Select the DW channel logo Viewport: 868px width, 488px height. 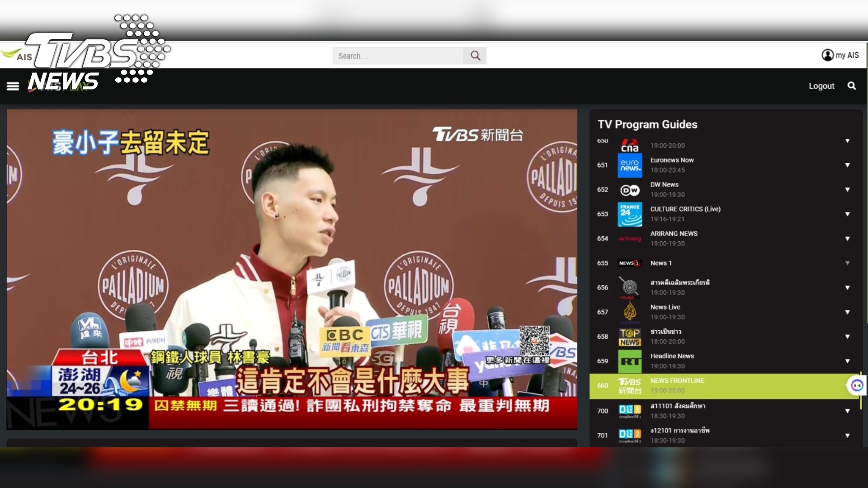(x=630, y=190)
